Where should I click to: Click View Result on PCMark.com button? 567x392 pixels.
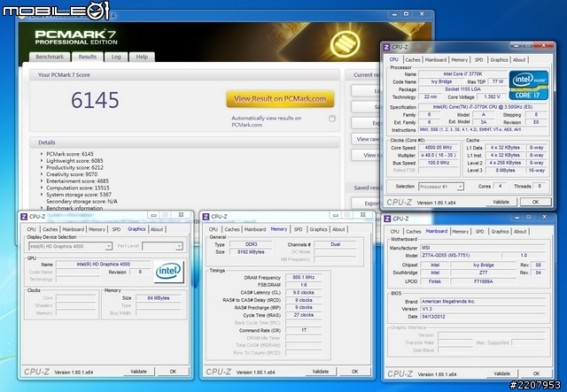pyautogui.click(x=280, y=99)
